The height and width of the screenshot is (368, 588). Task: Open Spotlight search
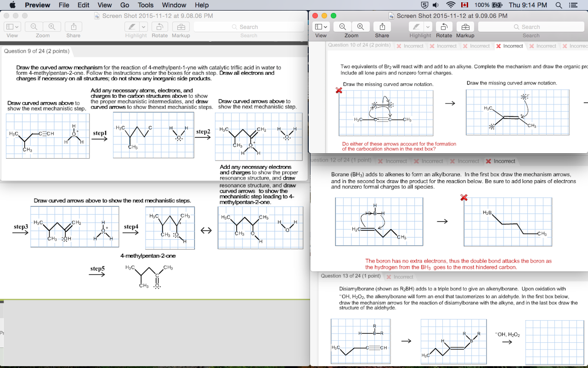[x=559, y=5]
